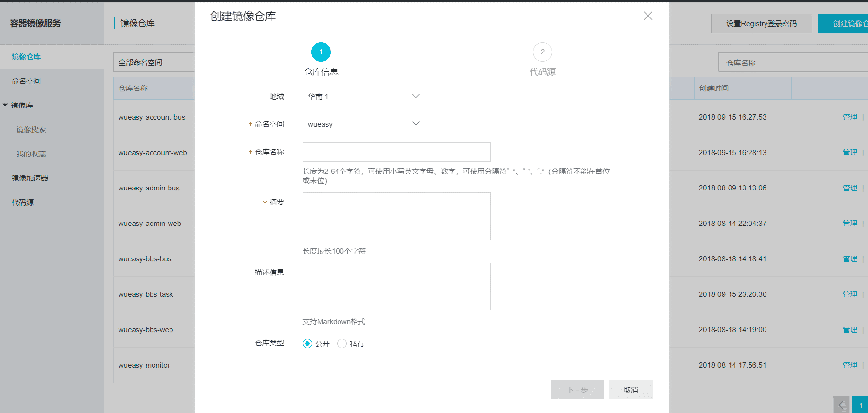Open 命名空间 in the sidebar
868x413 pixels.
[x=26, y=81]
